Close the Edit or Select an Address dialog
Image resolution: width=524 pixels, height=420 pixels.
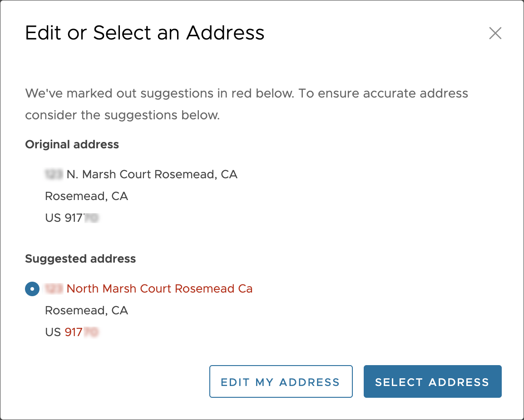(495, 33)
